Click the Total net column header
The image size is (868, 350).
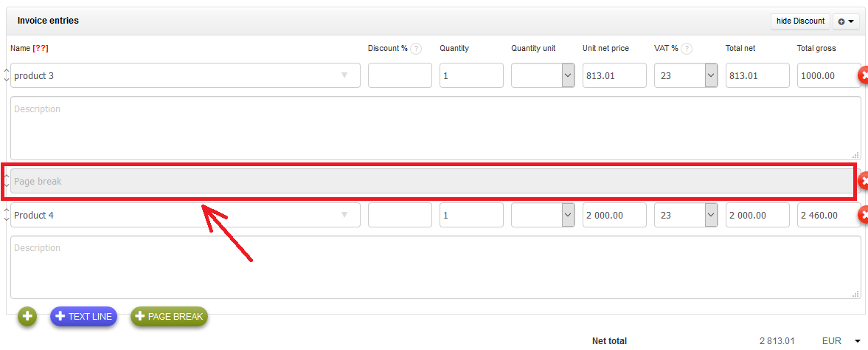(x=740, y=49)
